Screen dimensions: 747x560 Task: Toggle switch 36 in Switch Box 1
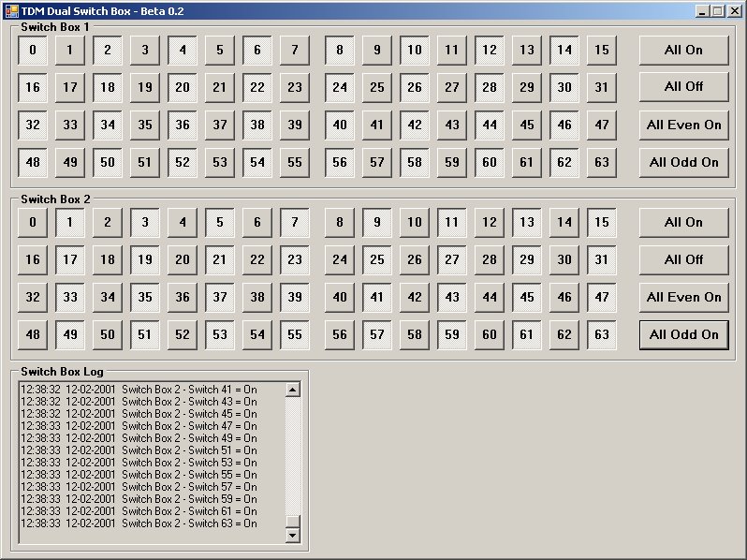pos(183,125)
